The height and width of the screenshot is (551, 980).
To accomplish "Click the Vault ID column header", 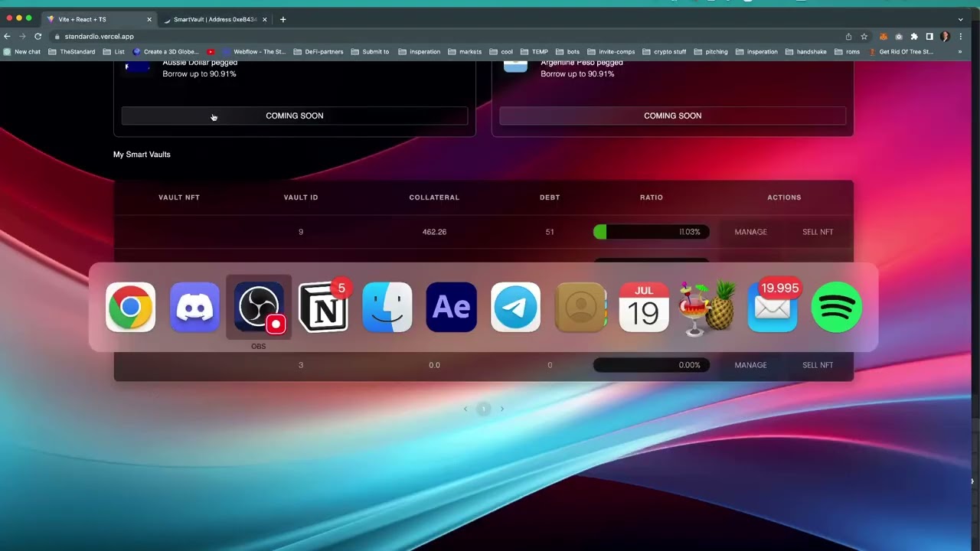I will pyautogui.click(x=301, y=197).
